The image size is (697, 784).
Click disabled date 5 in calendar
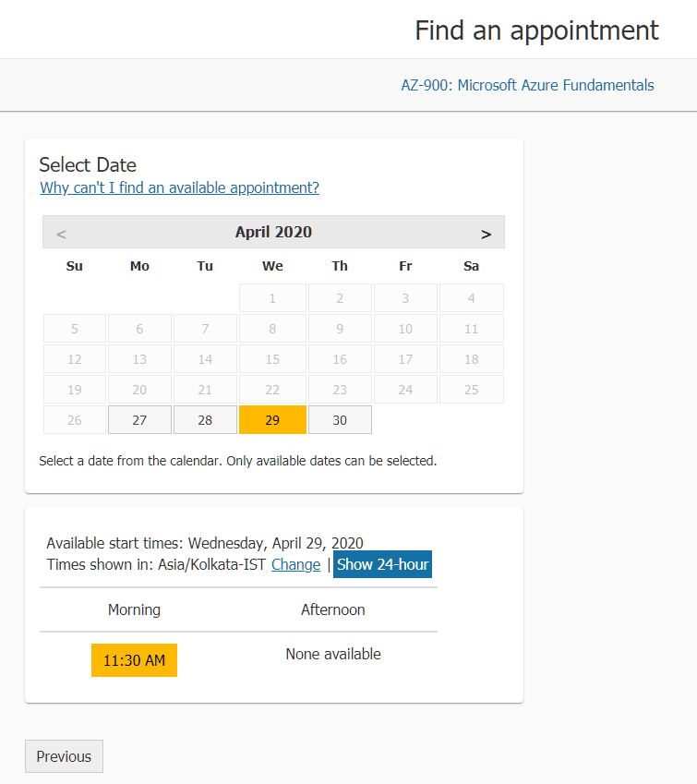point(75,329)
